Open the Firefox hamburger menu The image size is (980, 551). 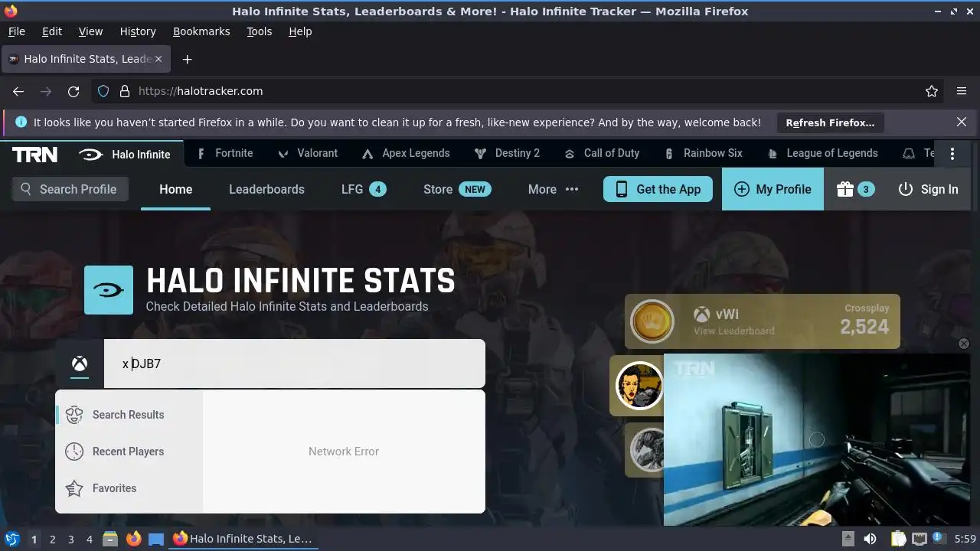tap(962, 91)
